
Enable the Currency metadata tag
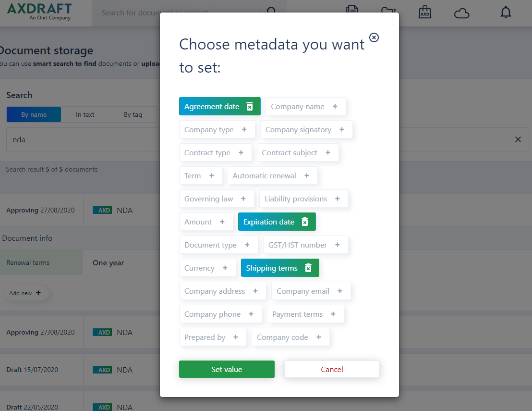pos(207,268)
